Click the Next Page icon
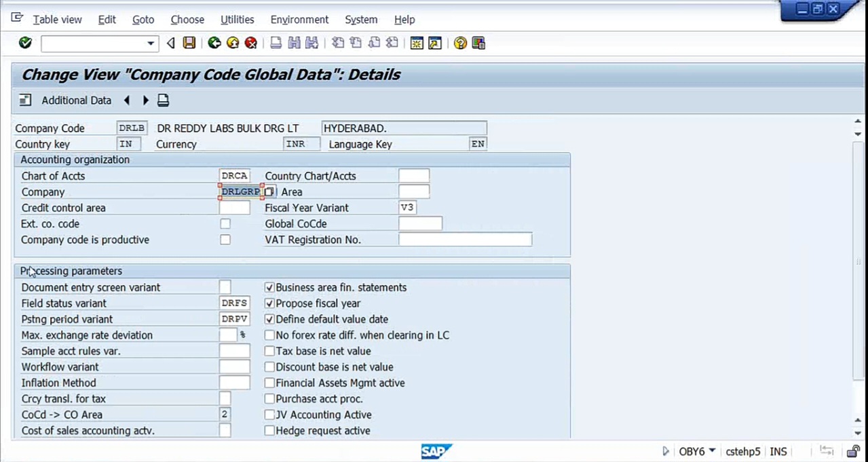This screenshot has width=868, height=462. point(374,43)
